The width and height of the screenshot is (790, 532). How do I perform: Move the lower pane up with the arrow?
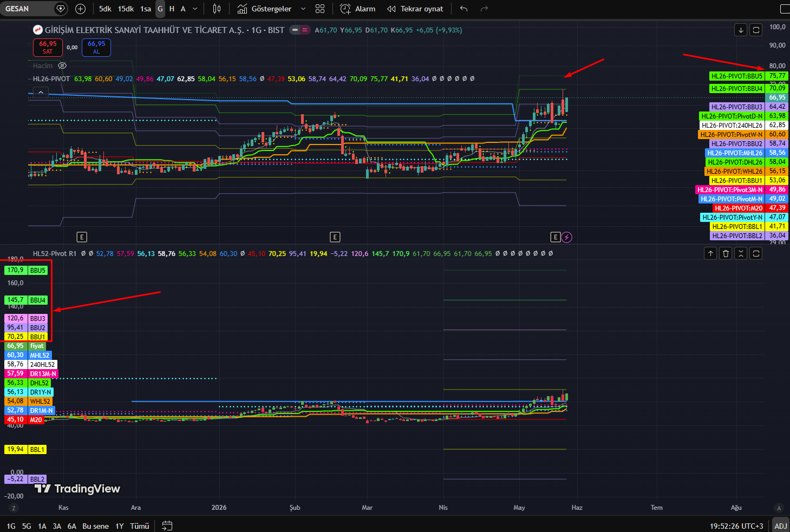pyautogui.click(x=710, y=253)
